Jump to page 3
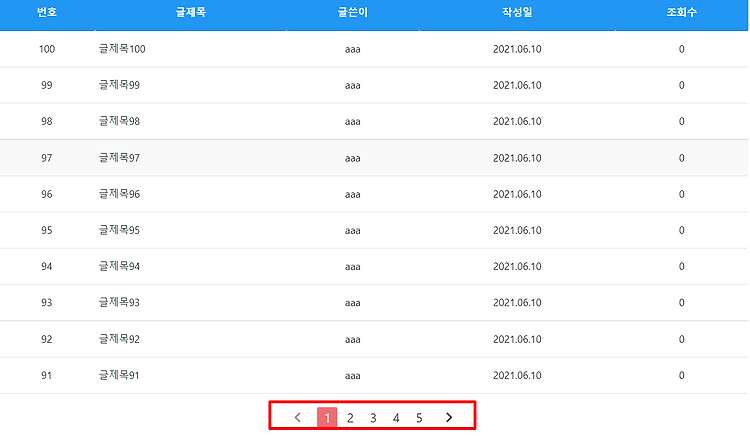 [373, 418]
